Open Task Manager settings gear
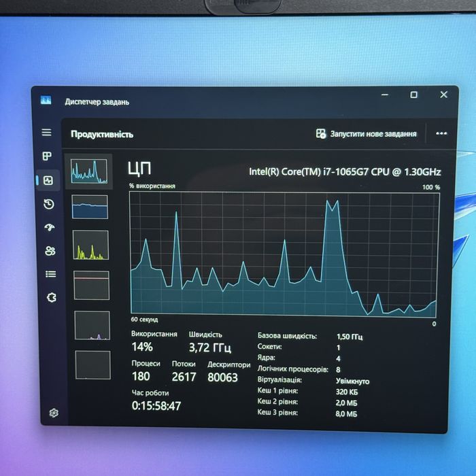 tap(54, 413)
